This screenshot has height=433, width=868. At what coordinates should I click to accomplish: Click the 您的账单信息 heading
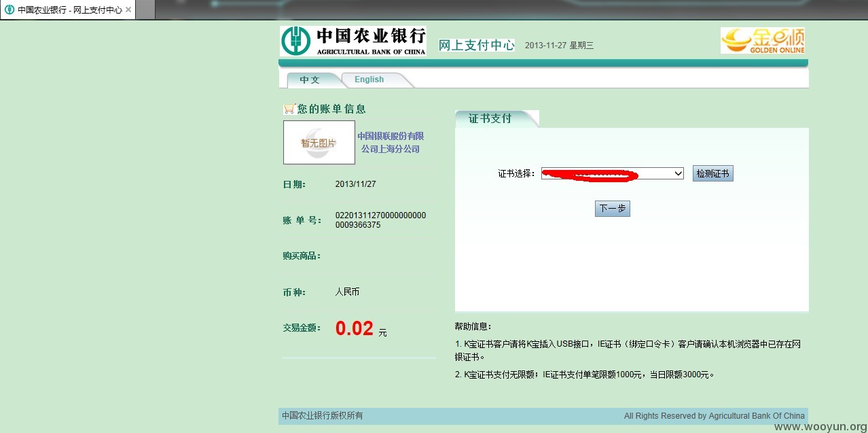click(331, 109)
